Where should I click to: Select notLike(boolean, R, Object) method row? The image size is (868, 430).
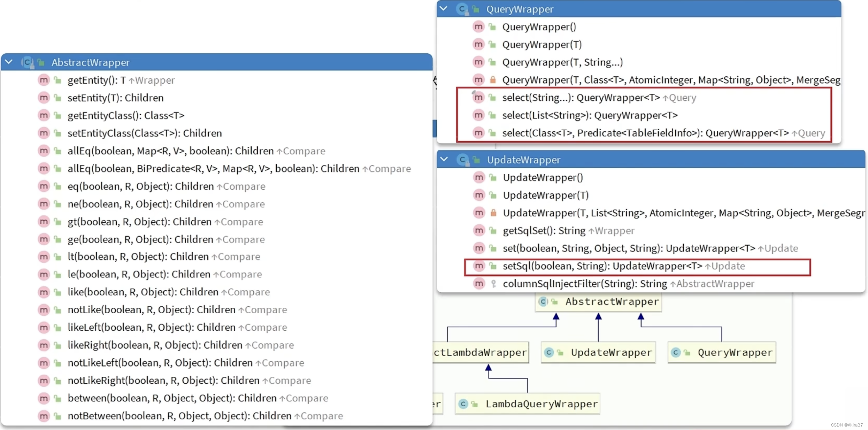217,310
